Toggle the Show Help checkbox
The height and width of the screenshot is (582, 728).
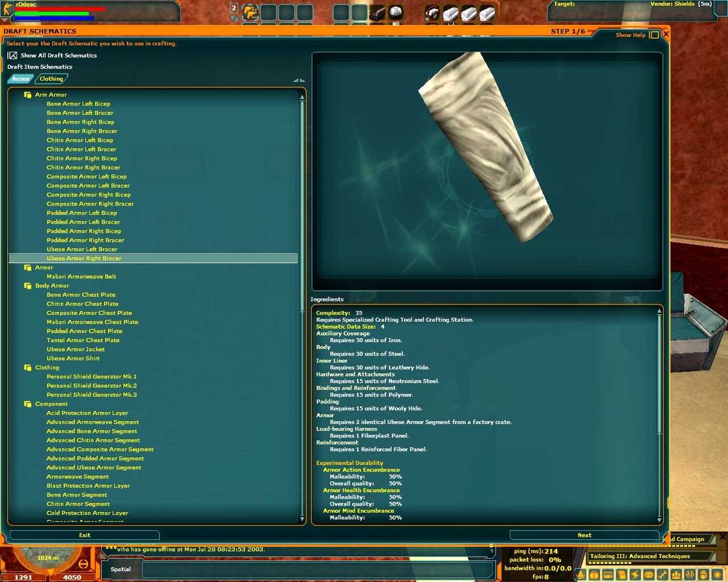point(654,35)
